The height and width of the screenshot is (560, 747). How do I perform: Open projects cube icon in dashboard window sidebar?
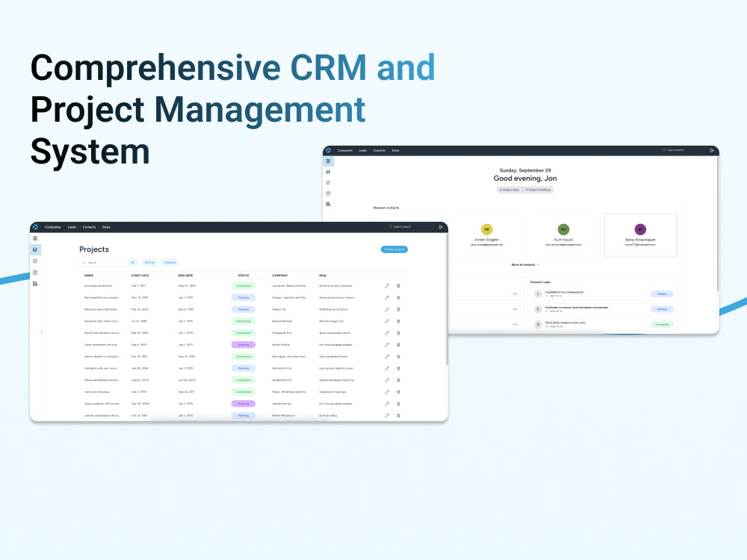coord(328,172)
